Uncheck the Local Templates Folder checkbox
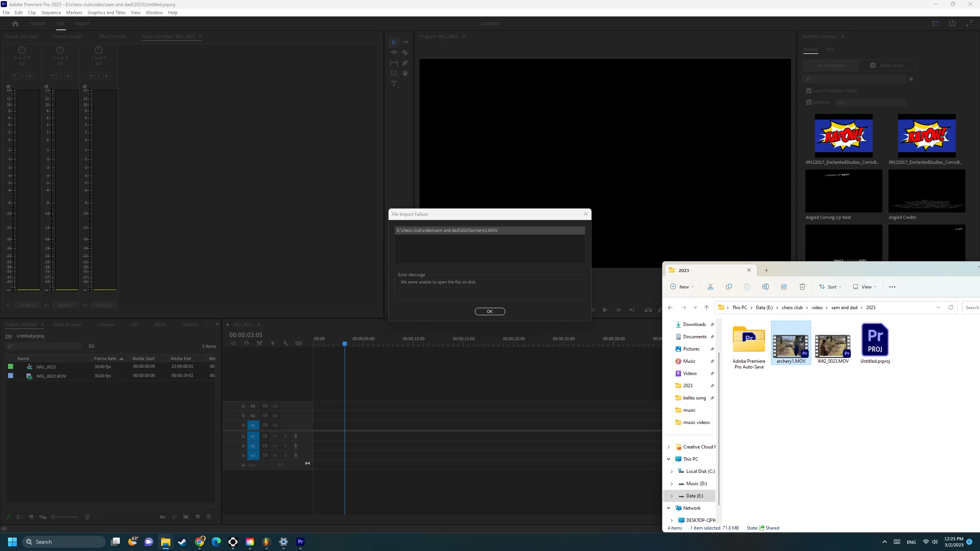The image size is (980, 551). point(808,91)
